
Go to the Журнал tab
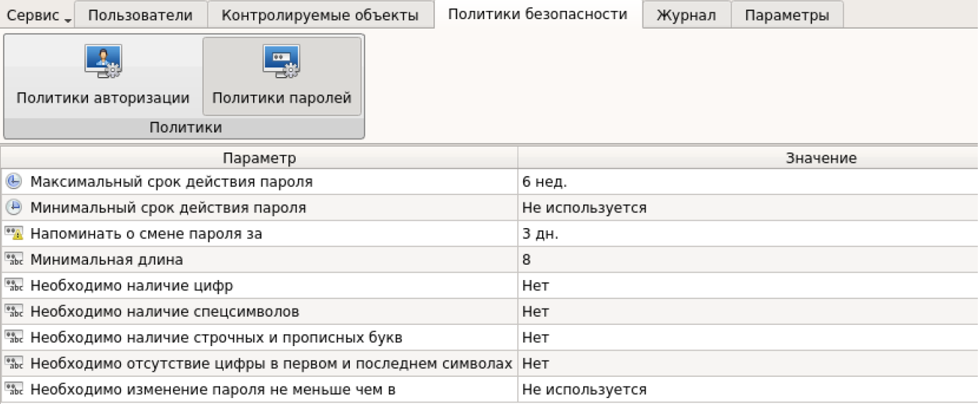pyautogui.click(x=686, y=15)
